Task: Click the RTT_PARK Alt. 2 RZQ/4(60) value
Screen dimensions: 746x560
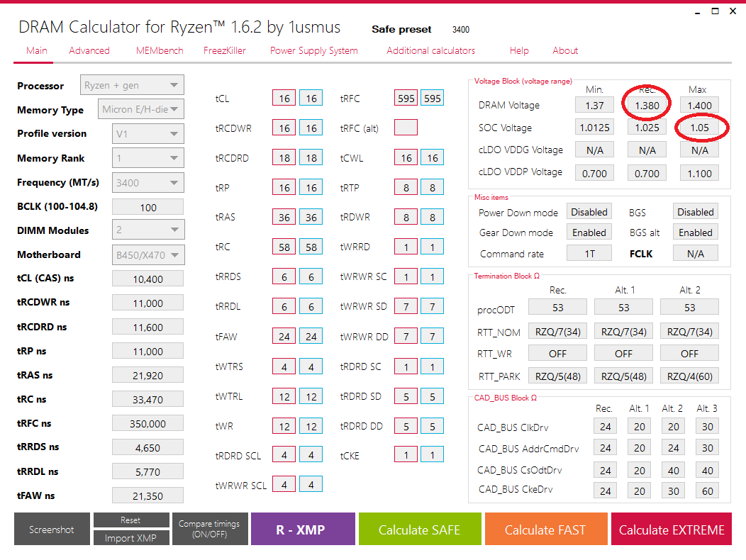Action: point(689,376)
